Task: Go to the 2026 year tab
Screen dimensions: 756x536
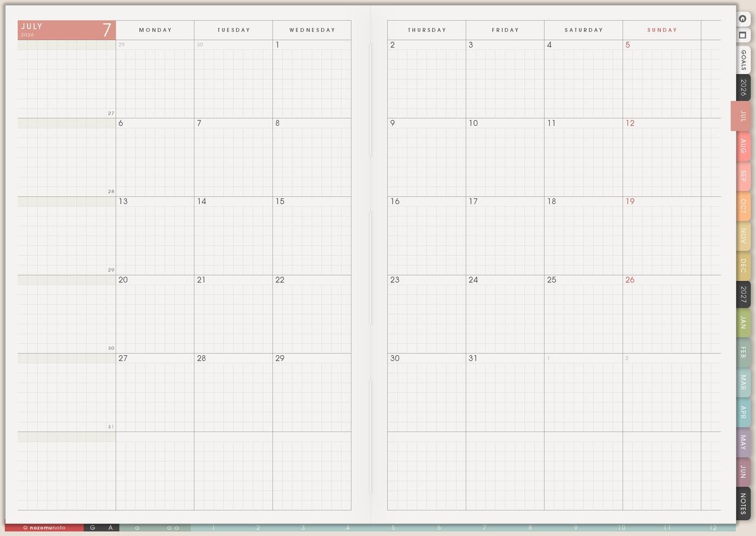Action: [744, 87]
